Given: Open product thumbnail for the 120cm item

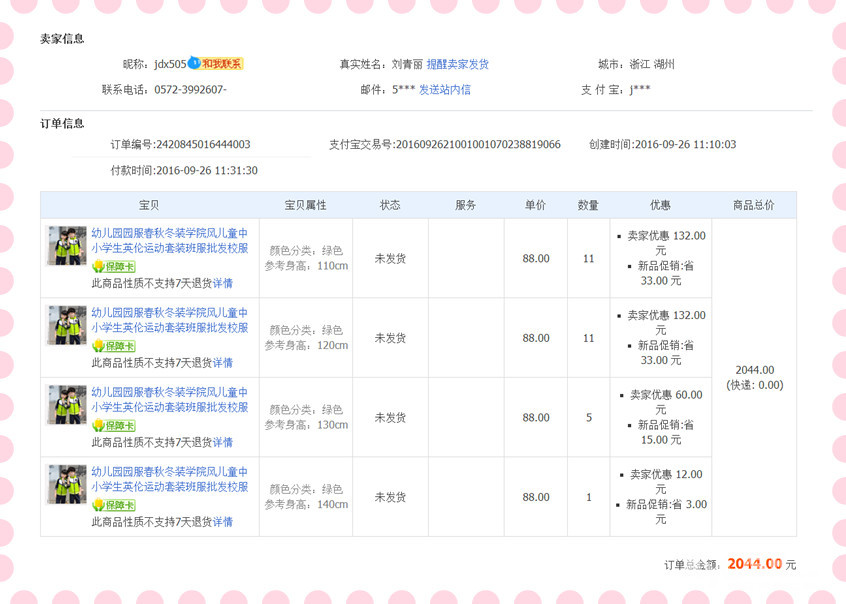Looking at the screenshot, I should tap(67, 325).
